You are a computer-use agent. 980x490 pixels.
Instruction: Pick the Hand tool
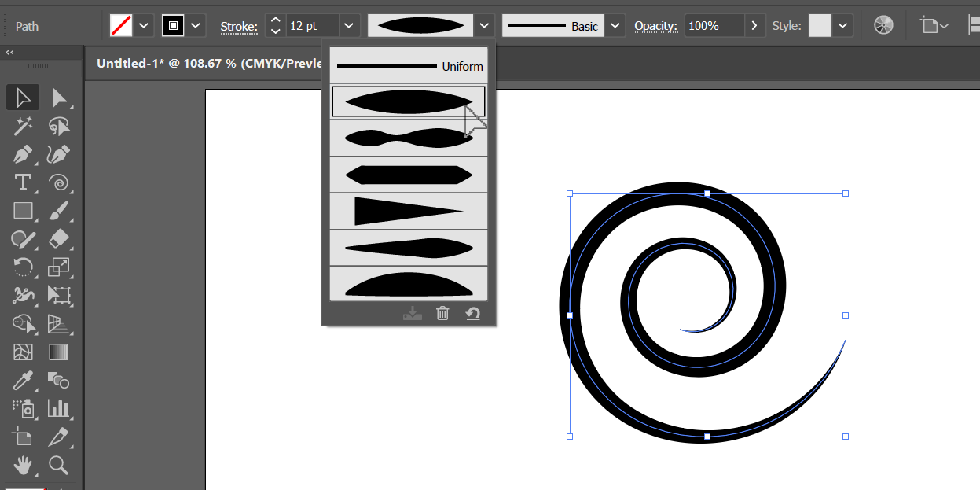tap(23, 465)
